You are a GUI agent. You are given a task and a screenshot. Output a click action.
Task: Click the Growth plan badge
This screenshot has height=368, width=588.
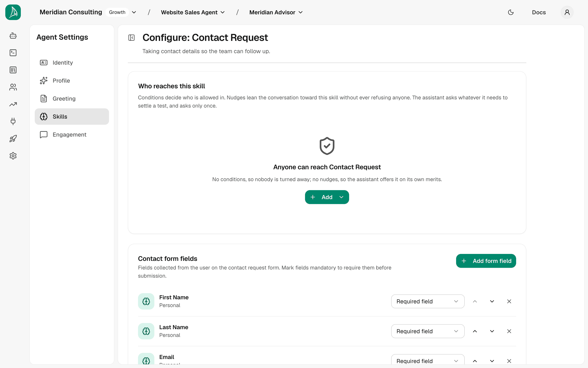click(x=117, y=12)
